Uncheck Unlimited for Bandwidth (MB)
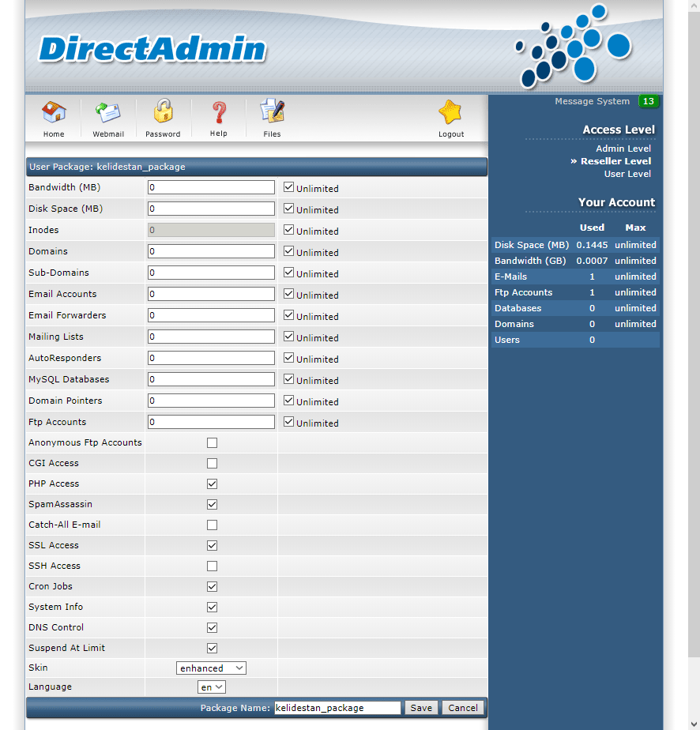The image size is (700, 730). [288, 187]
